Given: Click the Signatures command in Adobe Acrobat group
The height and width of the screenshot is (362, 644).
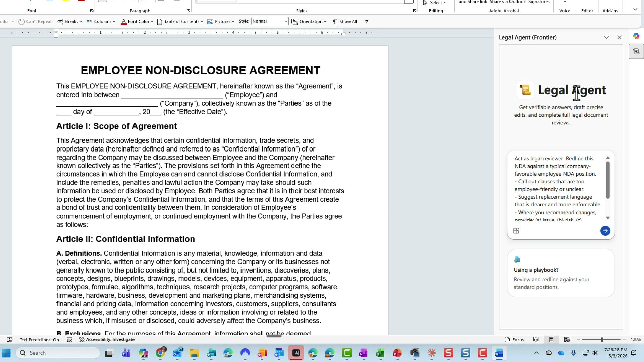Looking at the screenshot, I should coord(539,2).
